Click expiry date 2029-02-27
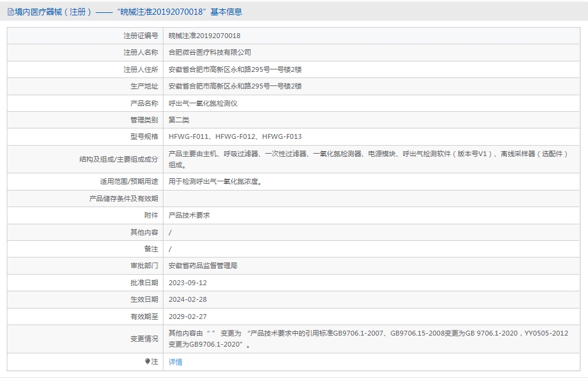The height and width of the screenshot is (378, 588). tap(187, 317)
